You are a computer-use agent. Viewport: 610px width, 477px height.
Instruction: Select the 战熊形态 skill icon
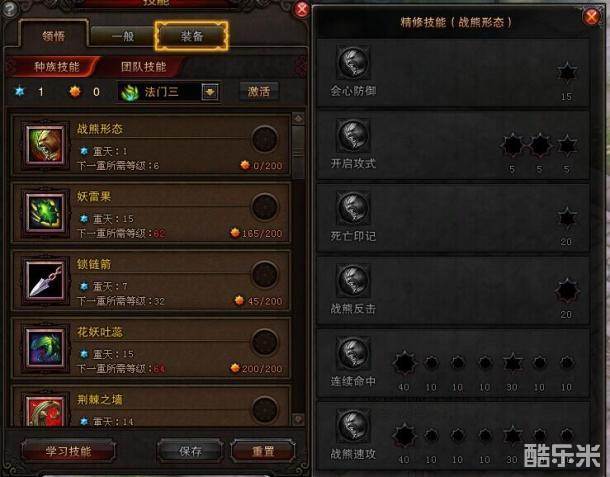tap(45, 145)
